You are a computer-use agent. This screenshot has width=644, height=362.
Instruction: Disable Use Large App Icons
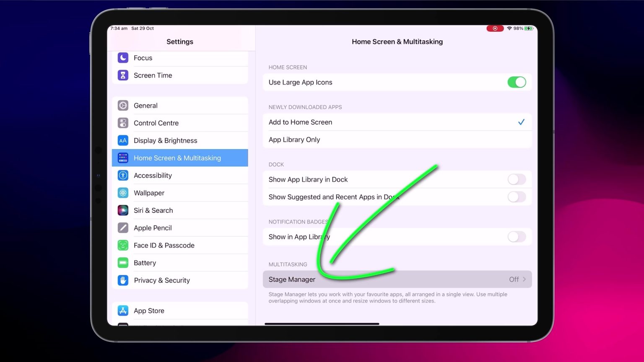(x=517, y=82)
